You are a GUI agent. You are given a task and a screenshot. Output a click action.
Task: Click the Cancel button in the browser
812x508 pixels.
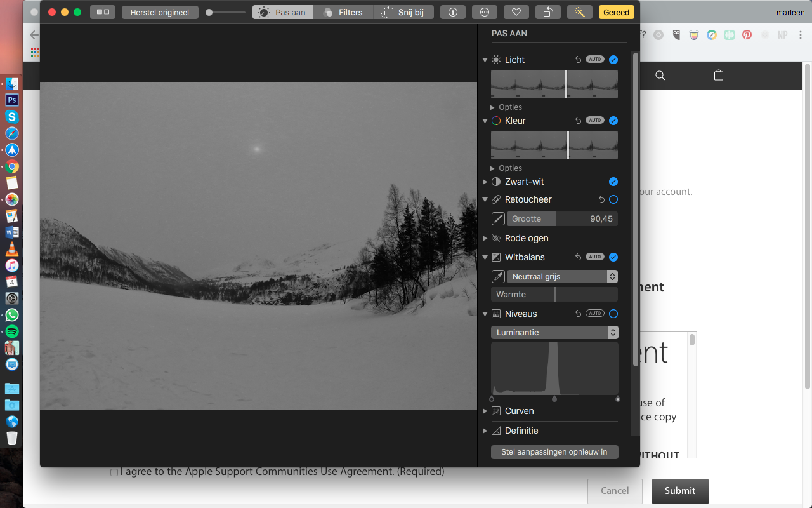tap(615, 491)
